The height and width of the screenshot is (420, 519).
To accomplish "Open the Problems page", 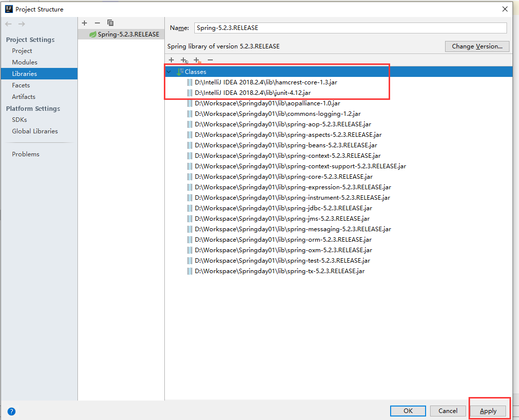I will [25, 154].
